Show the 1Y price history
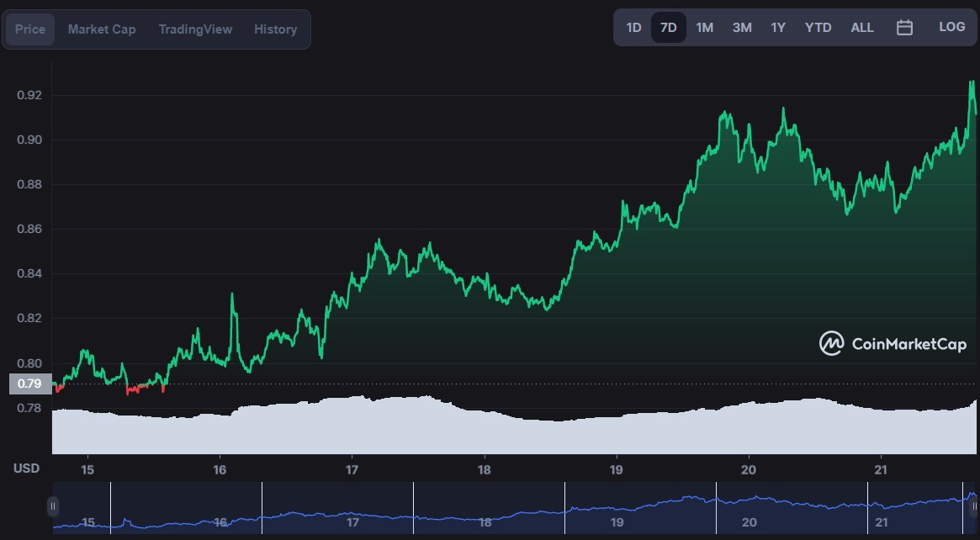 tap(777, 28)
